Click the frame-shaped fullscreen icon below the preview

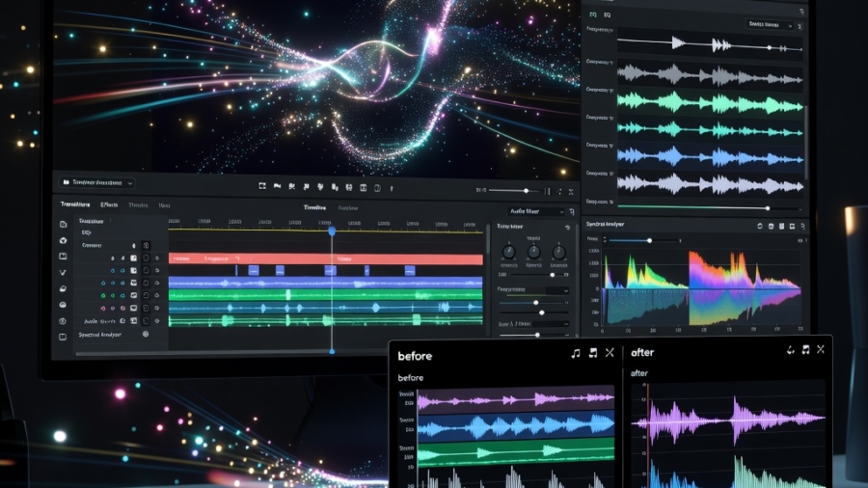coord(262,186)
